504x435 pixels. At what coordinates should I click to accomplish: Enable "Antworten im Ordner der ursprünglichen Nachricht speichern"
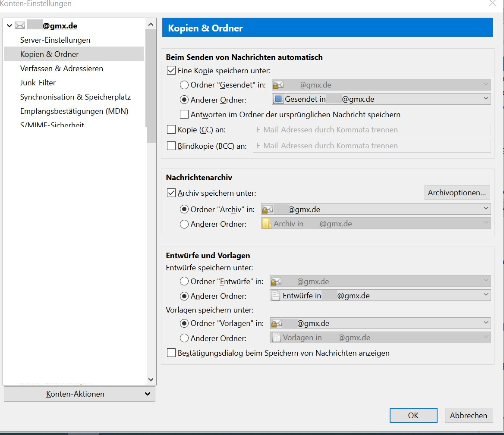click(184, 115)
